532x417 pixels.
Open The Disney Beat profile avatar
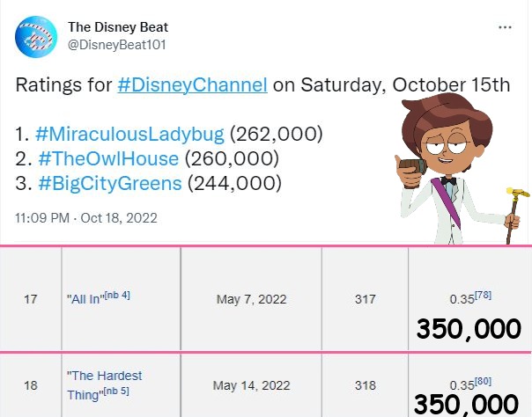pyautogui.click(x=36, y=37)
